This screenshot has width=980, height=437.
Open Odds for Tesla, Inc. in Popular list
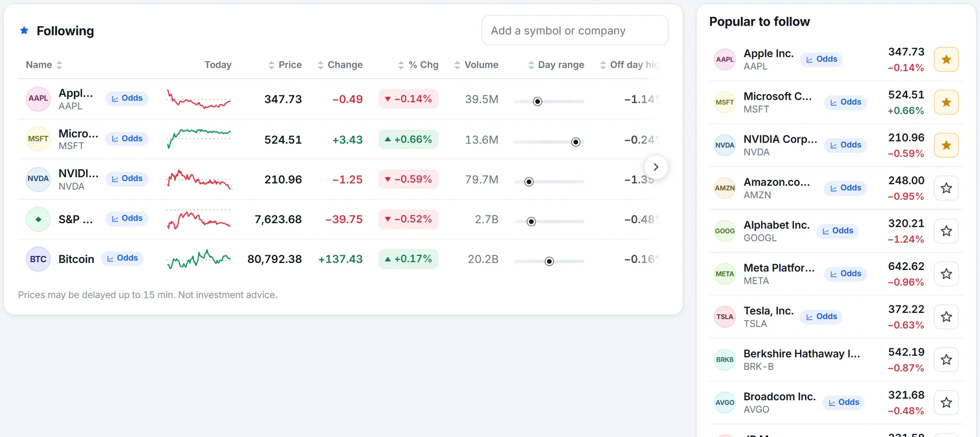821,317
